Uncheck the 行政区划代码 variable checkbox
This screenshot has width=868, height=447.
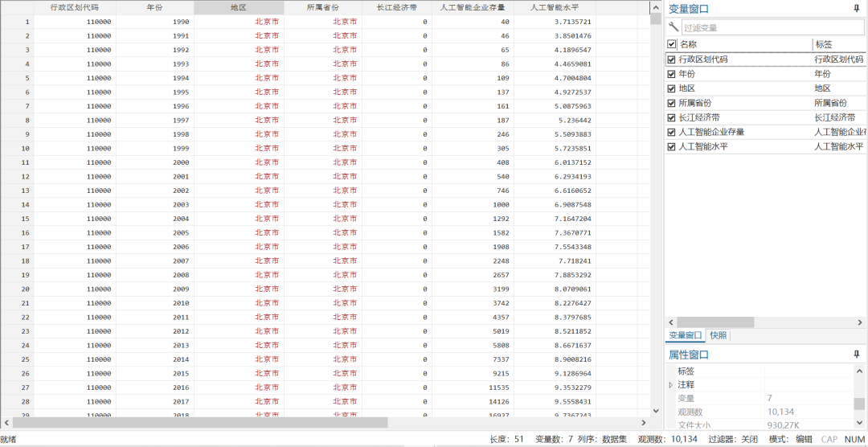[671, 59]
